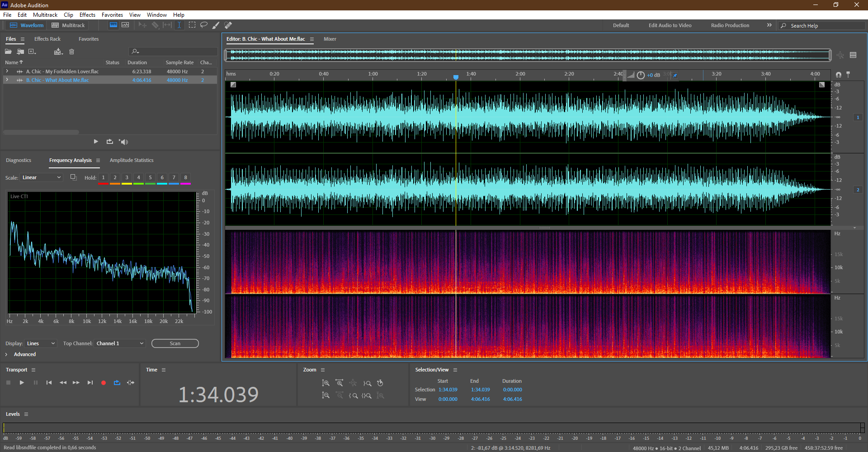The width and height of the screenshot is (868, 452).
Task: Click the pin icon at right end of the ruler
Action: click(x=848, y=74)
